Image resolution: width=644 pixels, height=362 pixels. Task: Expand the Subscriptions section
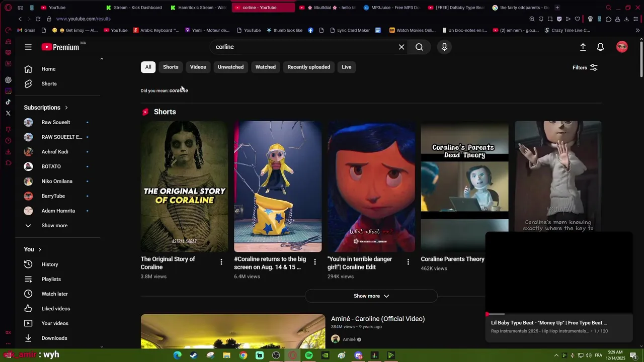(46, 108)
